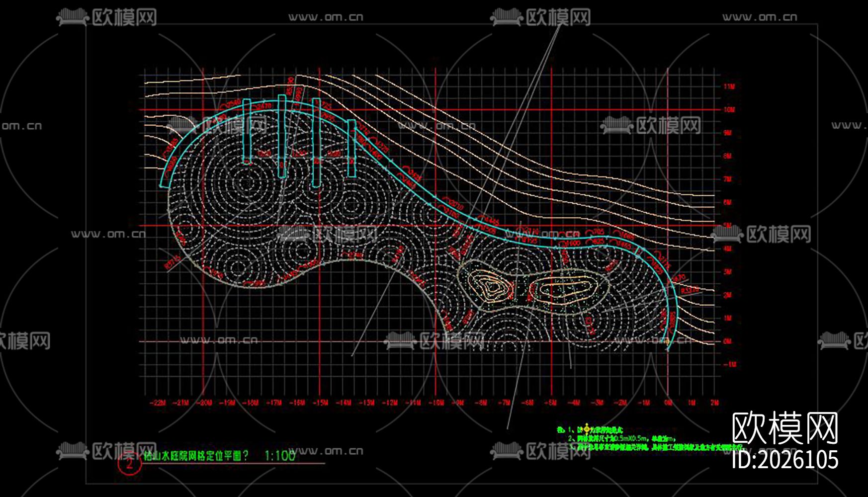Click the yellow datum point symbol in notes
Image resolution: width=868 pixels, height=497 pixels.
click(x=587, y=429)
